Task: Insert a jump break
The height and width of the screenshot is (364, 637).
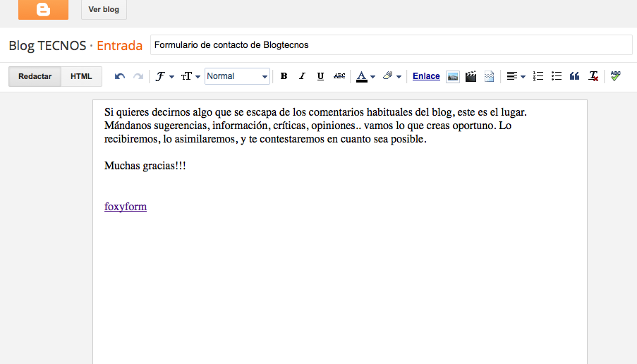Action: 489,76
